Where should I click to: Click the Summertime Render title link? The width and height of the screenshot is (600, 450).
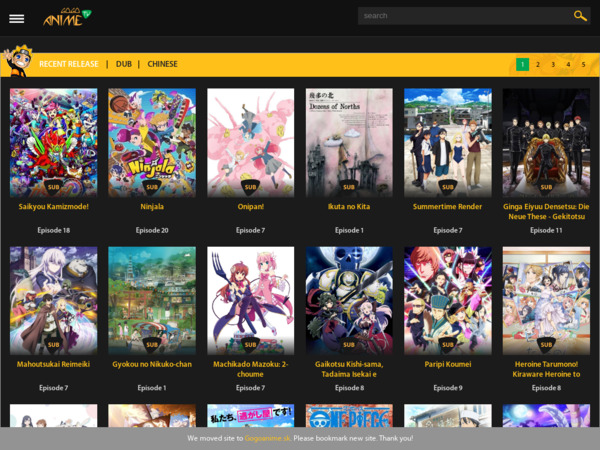coord(448,207)
